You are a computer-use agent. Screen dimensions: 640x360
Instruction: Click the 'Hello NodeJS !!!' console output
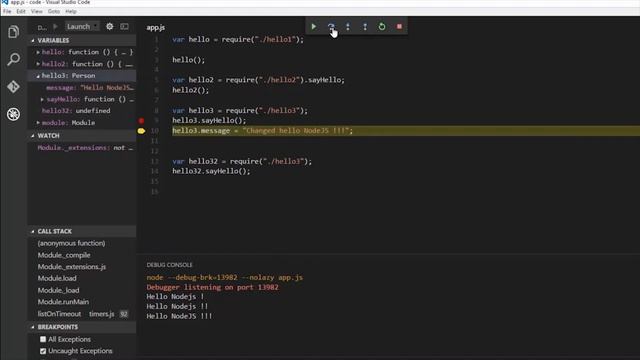click(179, 316)
